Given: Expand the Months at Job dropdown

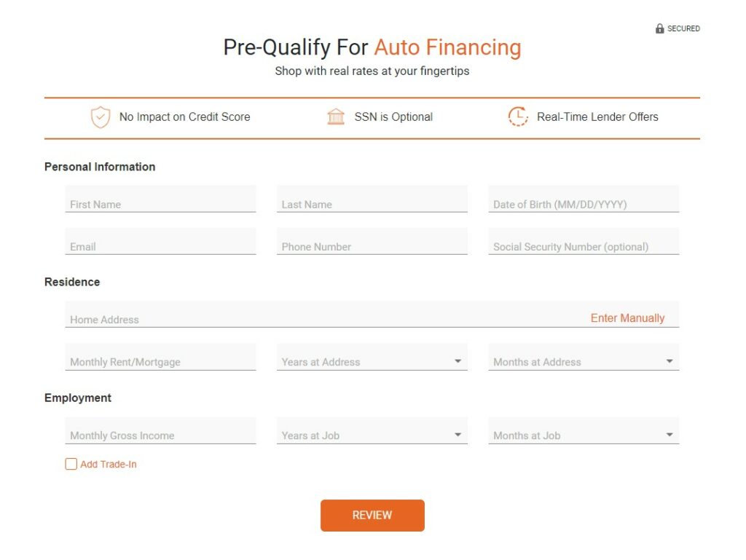Looking at the screenshot, I should (x=584, y=430).
